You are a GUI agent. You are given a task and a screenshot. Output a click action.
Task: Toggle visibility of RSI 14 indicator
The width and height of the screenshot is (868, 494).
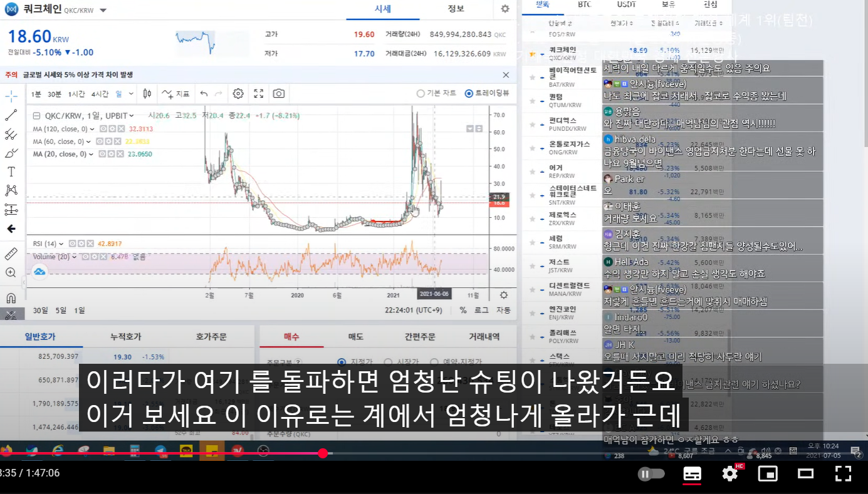click(x=72, y=244)
